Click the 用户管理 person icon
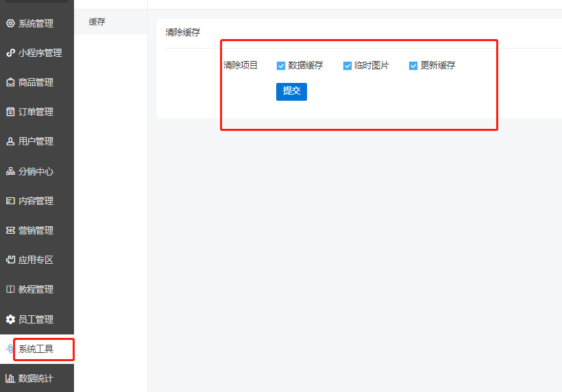Screen dimensions: 562x392 click(x=10, y=141)
